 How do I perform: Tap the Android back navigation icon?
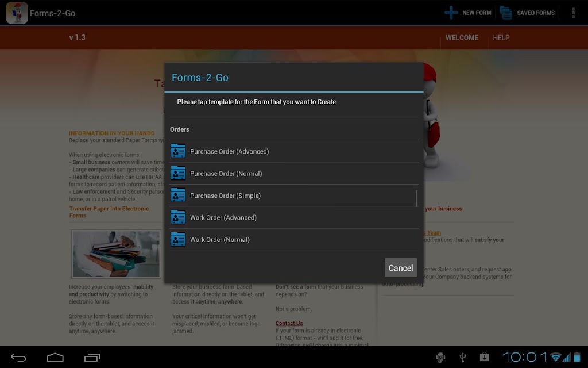tap(18, 358)
